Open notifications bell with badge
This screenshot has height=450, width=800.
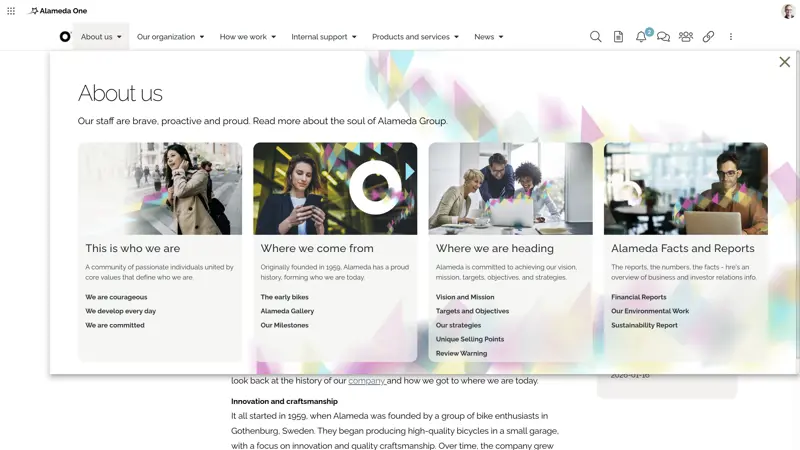(x=642, y=36)
